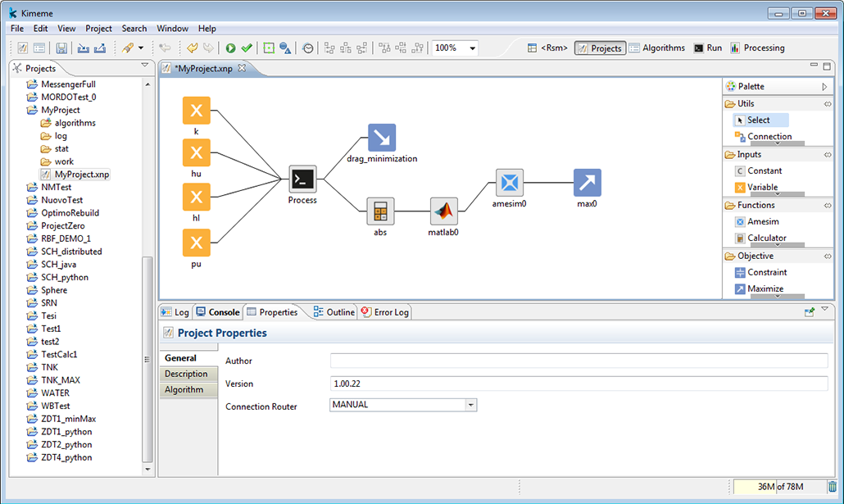Switch to the Error Log tab
This screenshot has height=504, width=844.
click(385, 312)
